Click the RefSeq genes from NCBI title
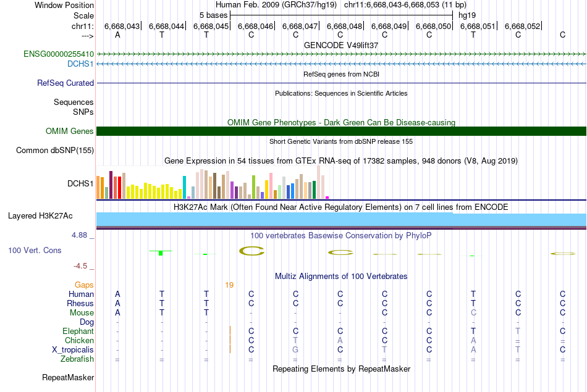 (342, 75)
